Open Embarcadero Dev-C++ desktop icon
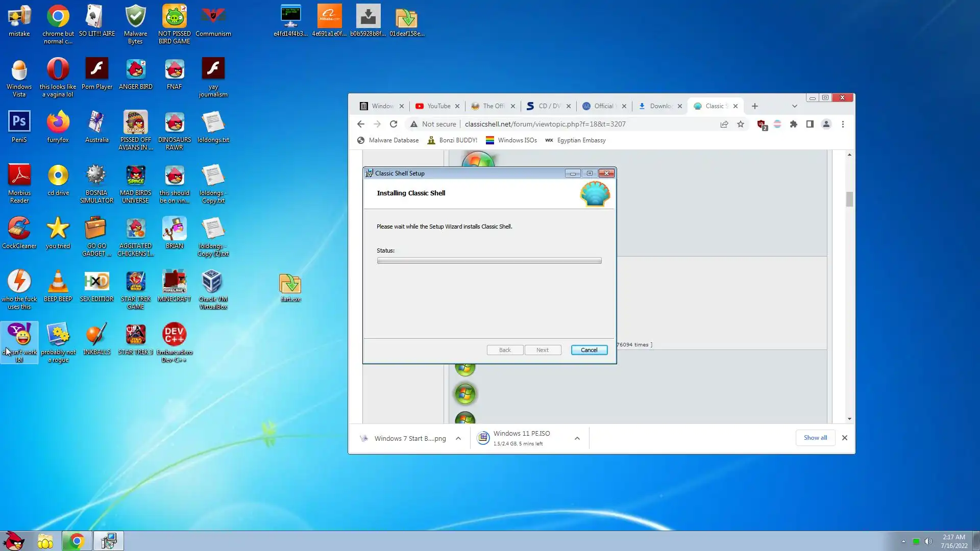This screenshot has height=551, width=980. 174,342
